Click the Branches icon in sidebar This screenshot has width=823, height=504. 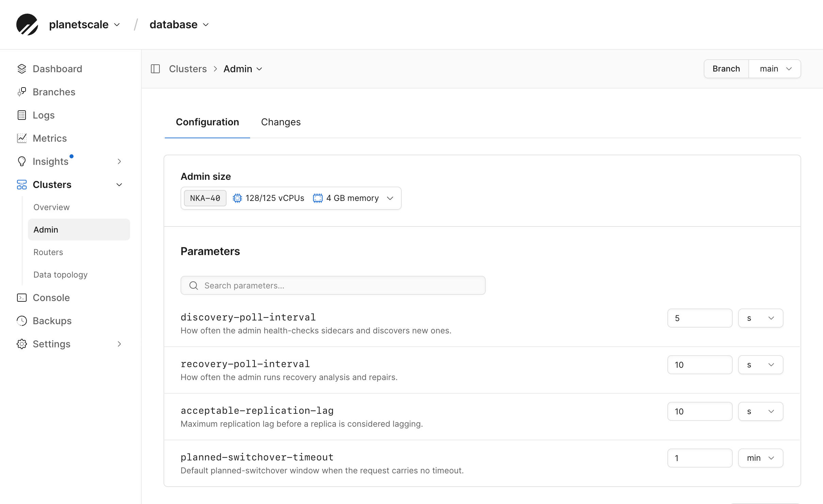click(x=22, y=92)
